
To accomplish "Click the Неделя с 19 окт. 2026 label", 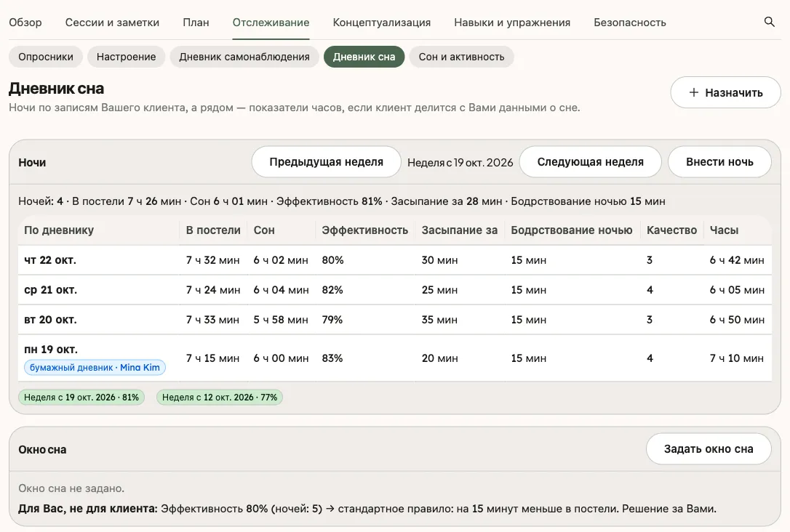I will (x=460, y=163).
